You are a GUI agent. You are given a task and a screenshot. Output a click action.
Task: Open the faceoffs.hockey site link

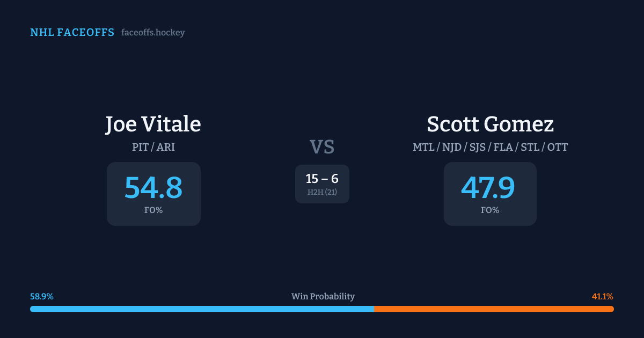(153, 33)
